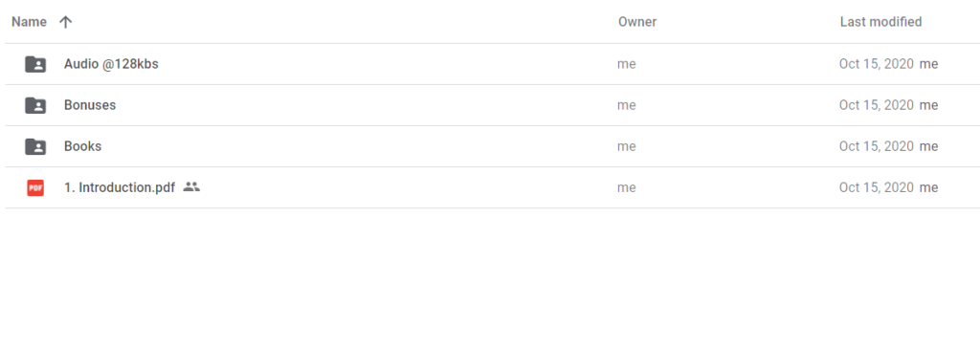This screenshot has width=980, height=347.
Task: Click the Oct 15, 2020 date for Audio folder
Action: click(x=877, y=64)
